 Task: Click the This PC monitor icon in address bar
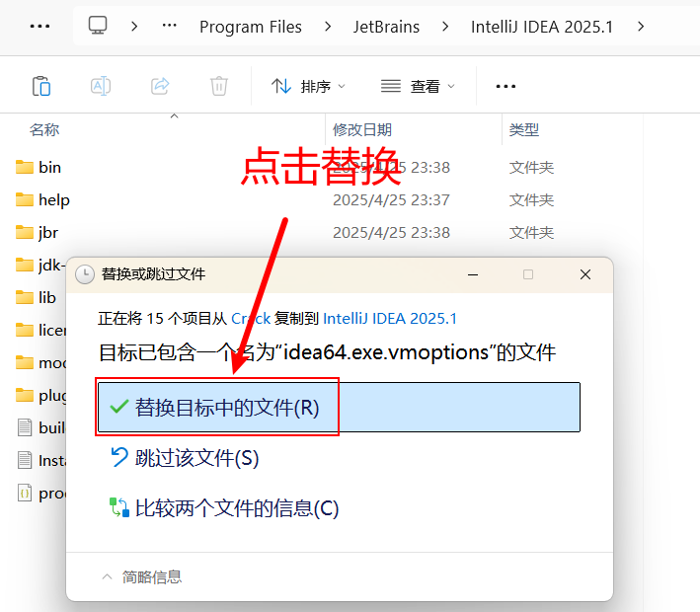tap(98, 26)
